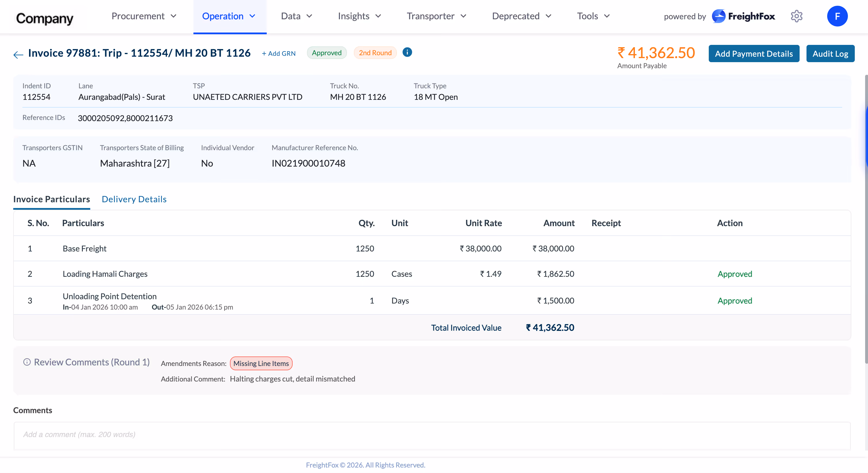Image resolution: width=868 pixels, height=473 pixels.
Task: Click the Review Comments info icon
Action: tap(27, 362)
